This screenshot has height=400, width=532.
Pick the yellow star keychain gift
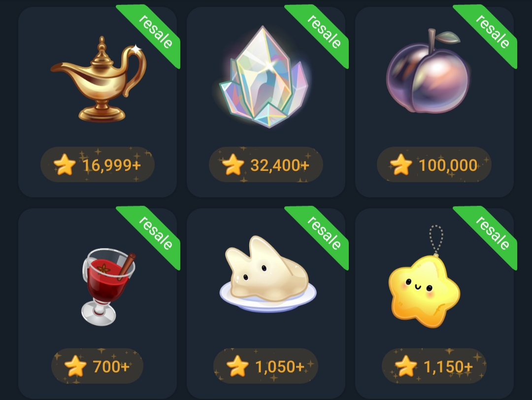[424, 276]
